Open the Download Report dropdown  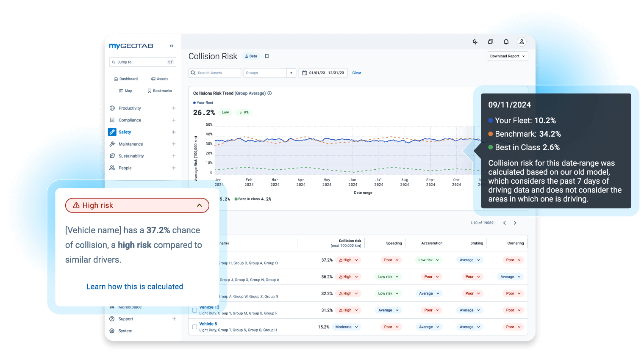tap(508, 56)
